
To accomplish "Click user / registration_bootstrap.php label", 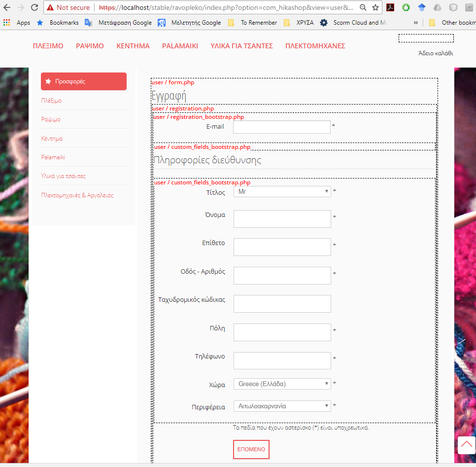I will (x=199, y=117).
